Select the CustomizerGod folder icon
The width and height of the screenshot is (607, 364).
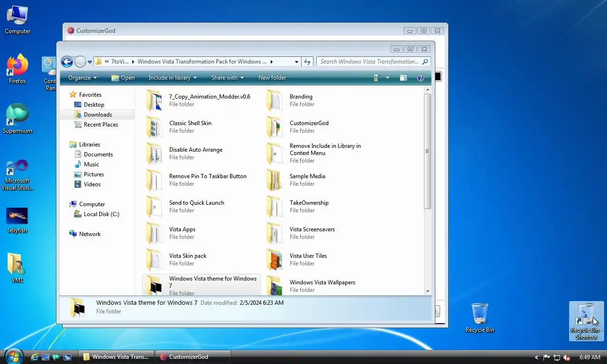coord(275,127)
